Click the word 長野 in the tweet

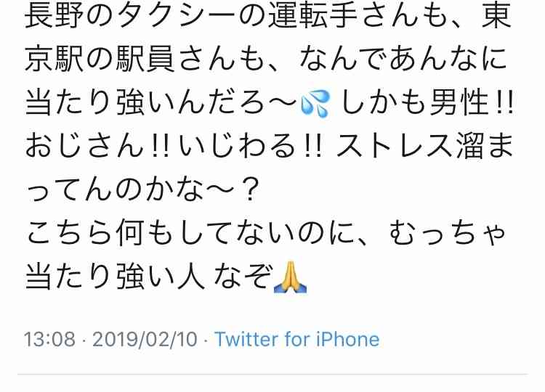tap(54, 16)
